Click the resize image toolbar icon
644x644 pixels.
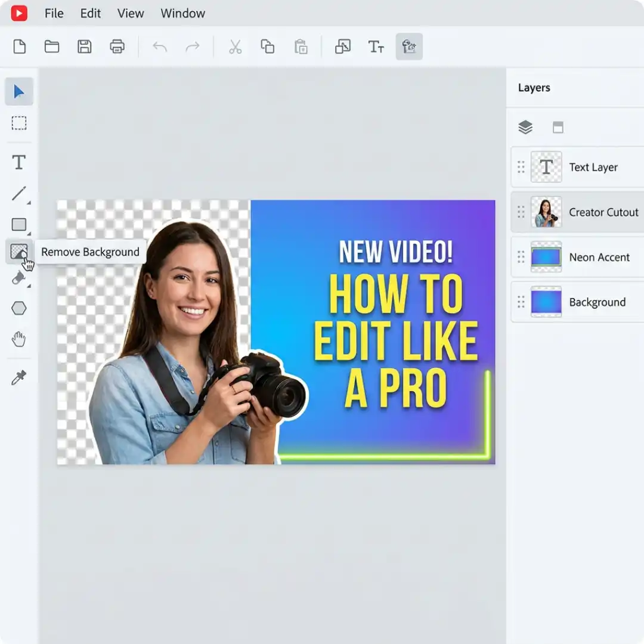click(343, 47)
